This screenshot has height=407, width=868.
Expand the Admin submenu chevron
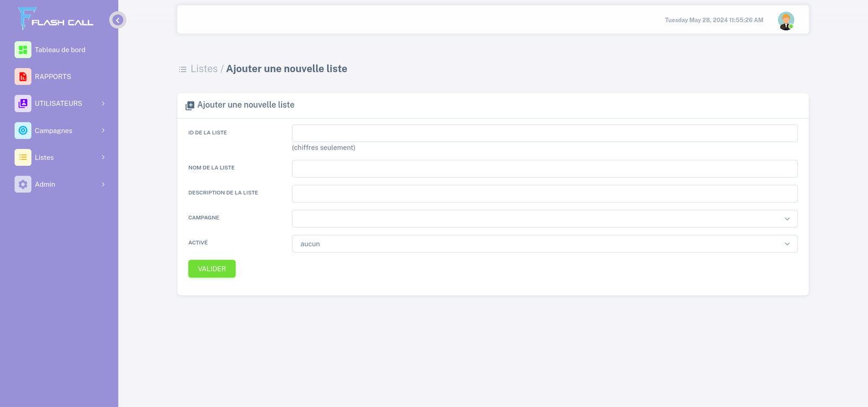pyautogui.click(x=103, y=184)
